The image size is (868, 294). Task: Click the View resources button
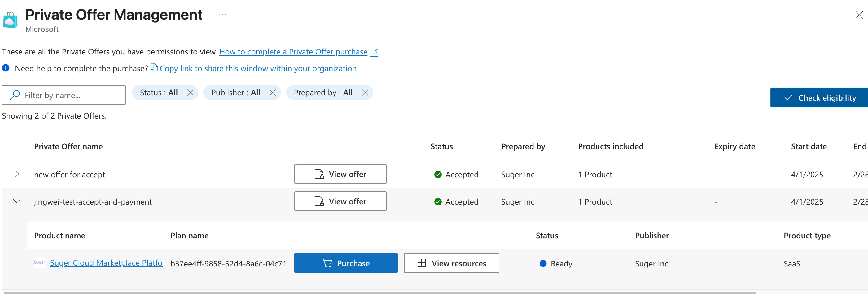click(x=452, y=263)
